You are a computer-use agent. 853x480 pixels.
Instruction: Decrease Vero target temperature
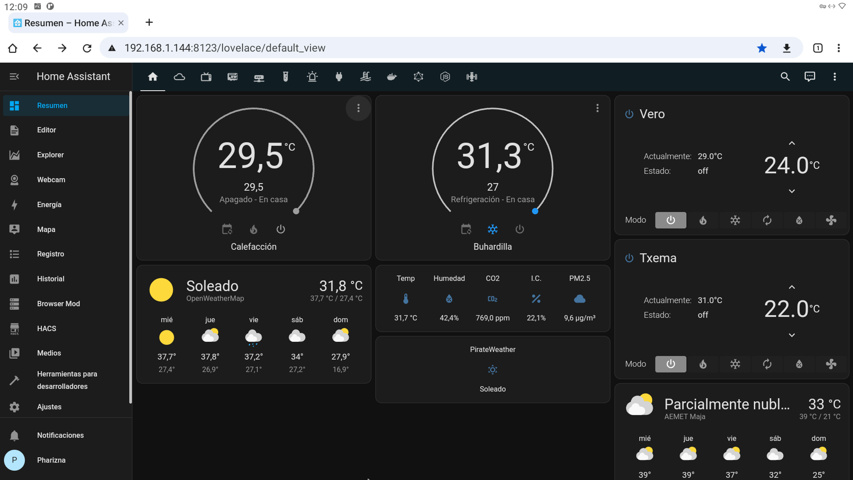point(792,191)
